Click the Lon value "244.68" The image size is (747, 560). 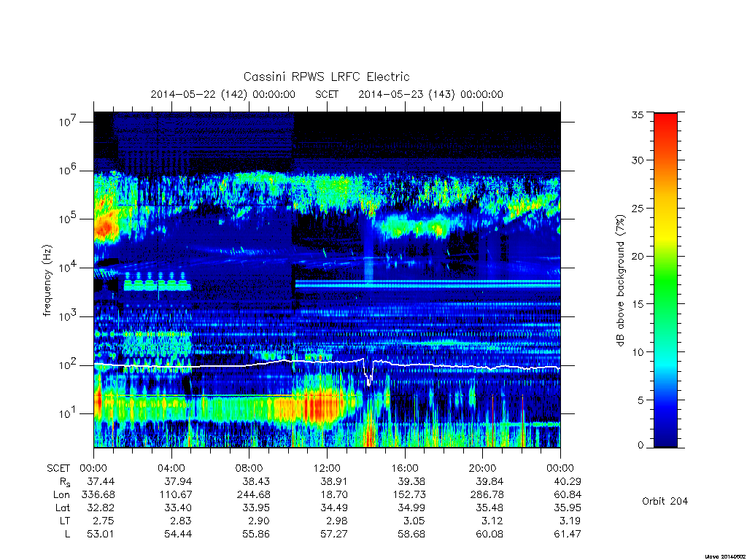click(x=253, y=495)
